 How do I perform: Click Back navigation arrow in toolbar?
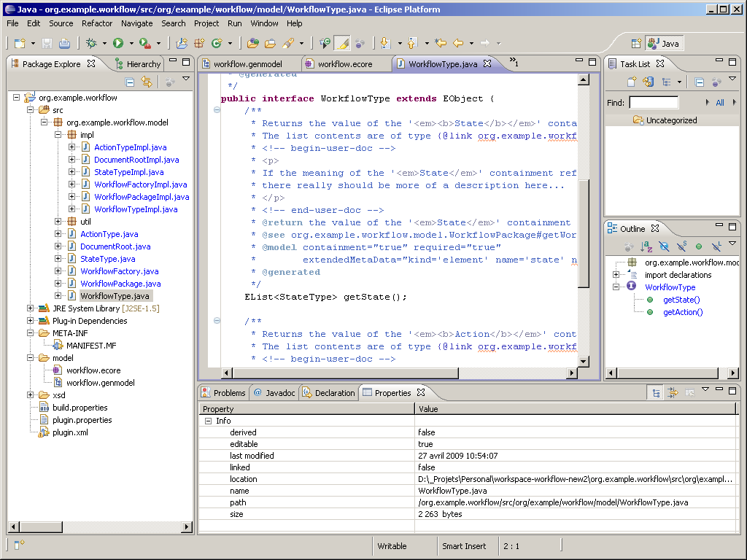(x=458, y=44)
